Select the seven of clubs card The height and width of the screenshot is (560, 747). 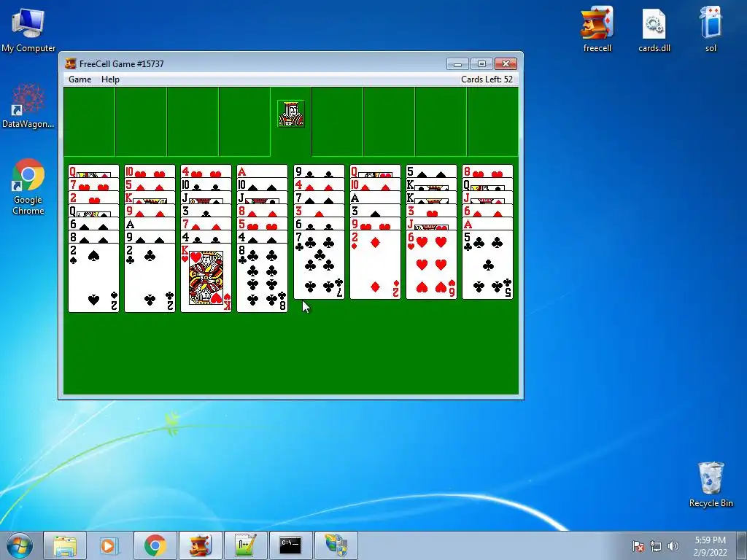319,265
